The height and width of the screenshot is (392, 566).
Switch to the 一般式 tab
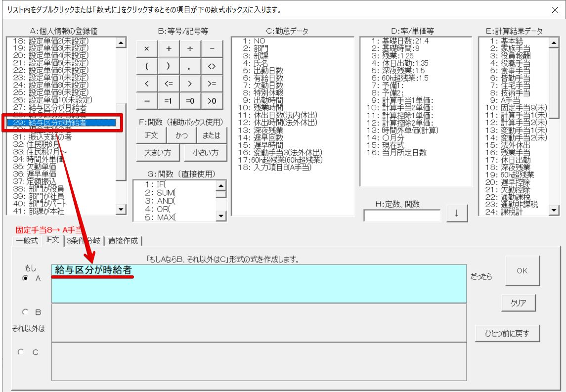point(27,241)
